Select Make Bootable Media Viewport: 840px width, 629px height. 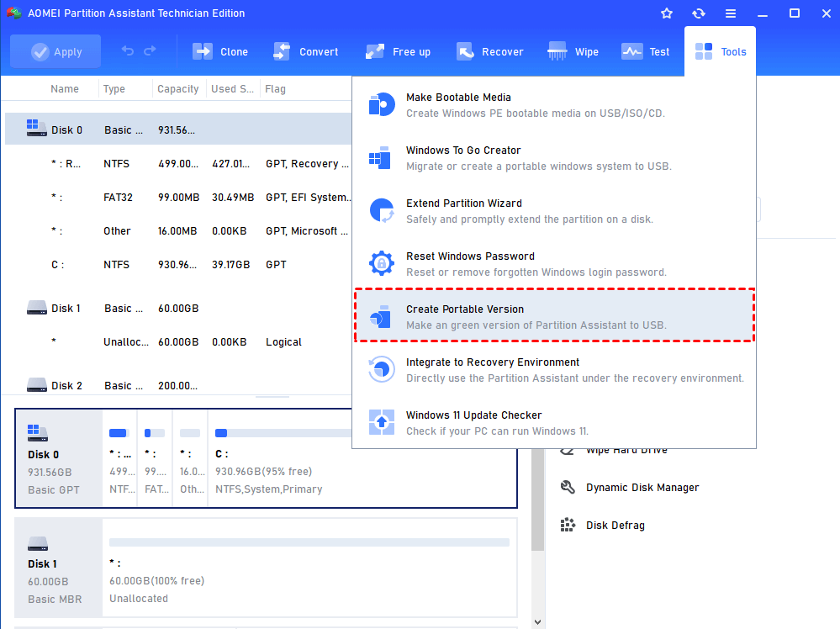click(554, 105)
